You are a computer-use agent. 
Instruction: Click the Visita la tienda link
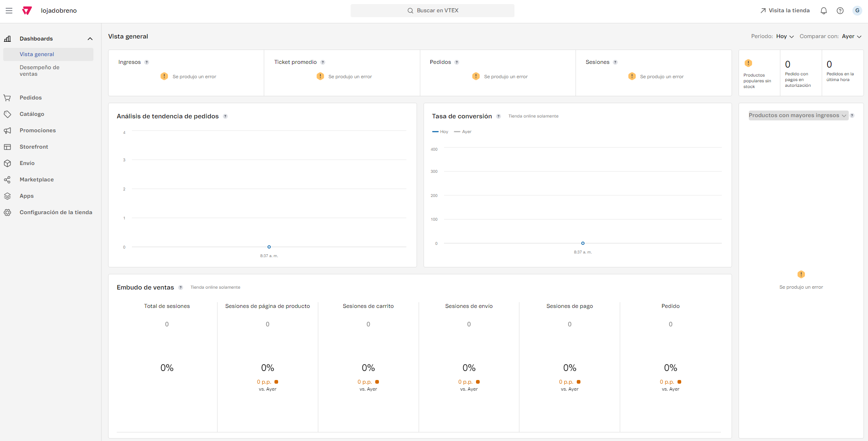click(785, 11)
